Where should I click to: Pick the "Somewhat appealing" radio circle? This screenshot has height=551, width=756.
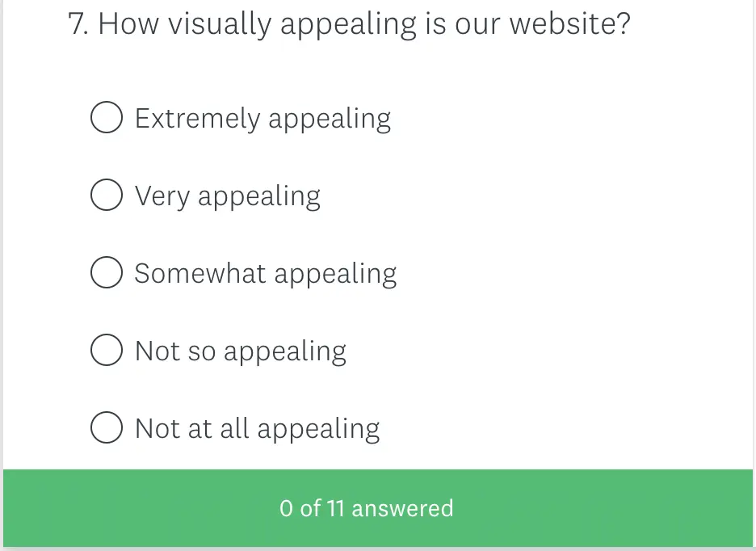click(107, 273)
